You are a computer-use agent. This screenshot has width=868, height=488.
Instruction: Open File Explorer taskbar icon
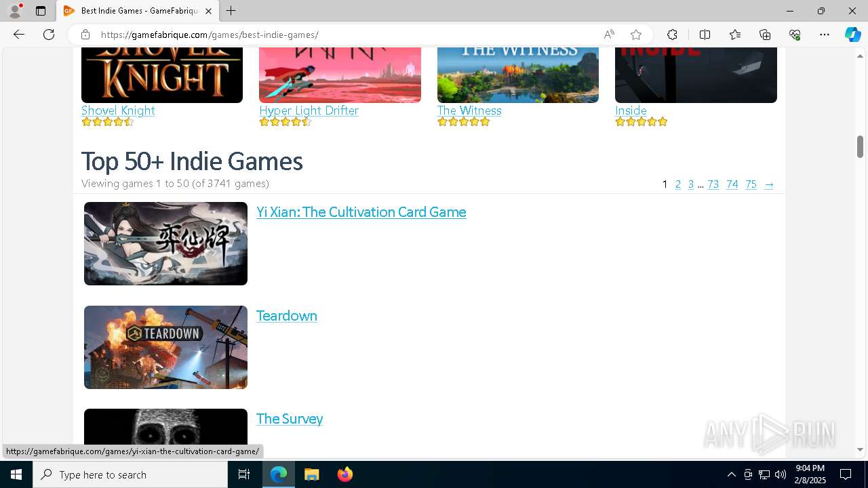(x=312, y=474)
